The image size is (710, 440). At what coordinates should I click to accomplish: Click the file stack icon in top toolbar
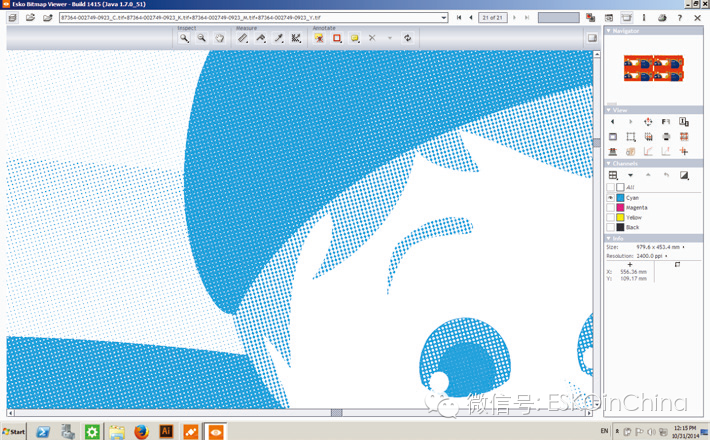coord(13,18)
